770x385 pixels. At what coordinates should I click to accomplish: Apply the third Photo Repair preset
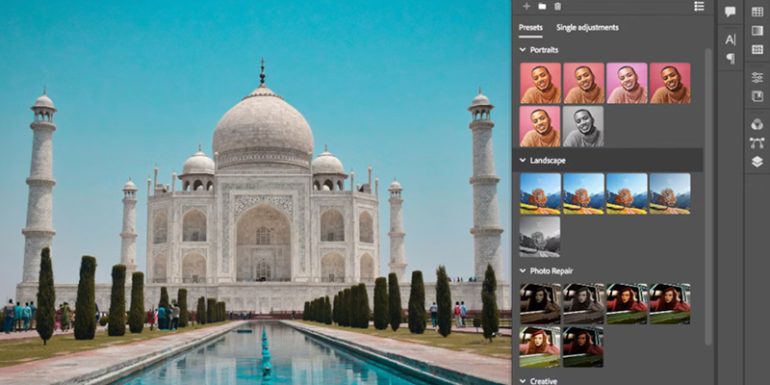pyautogui.click(x=627, y=303)
